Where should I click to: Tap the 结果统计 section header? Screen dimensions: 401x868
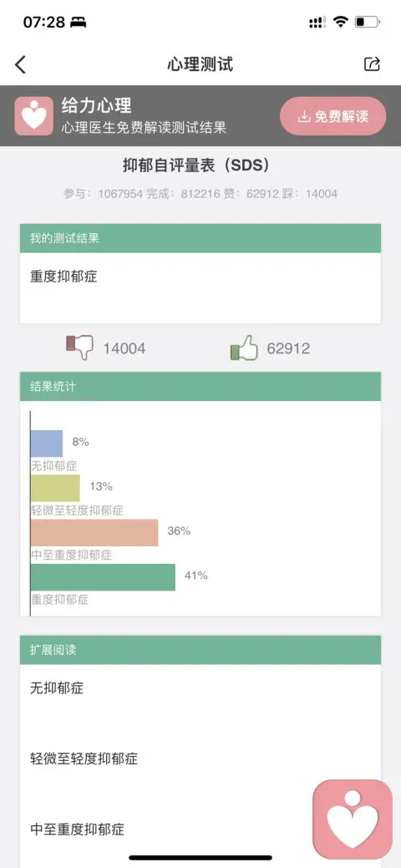200,387
